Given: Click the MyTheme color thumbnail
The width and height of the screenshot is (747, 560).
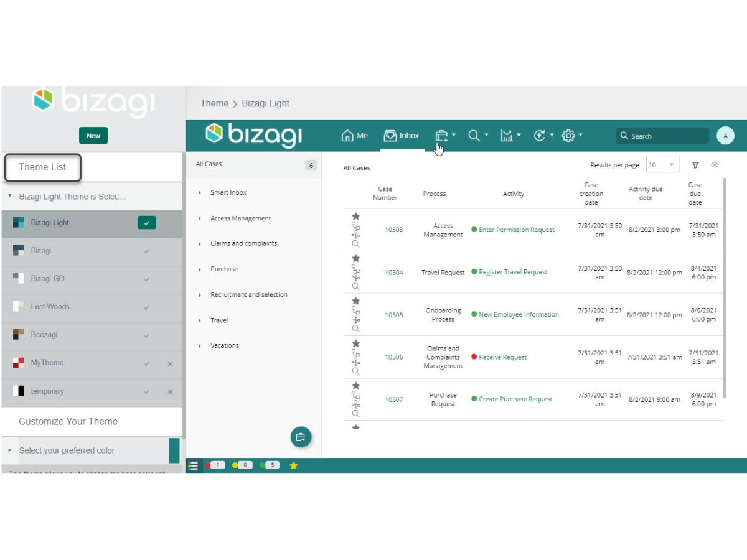Looking at the screenshot, I should coord(19,363).
